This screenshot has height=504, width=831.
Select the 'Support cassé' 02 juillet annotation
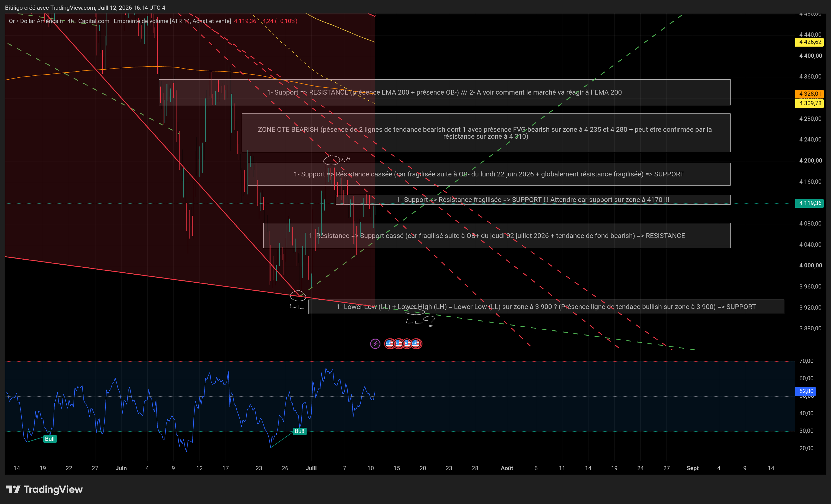pyautogui.click(x=497, y=236)
